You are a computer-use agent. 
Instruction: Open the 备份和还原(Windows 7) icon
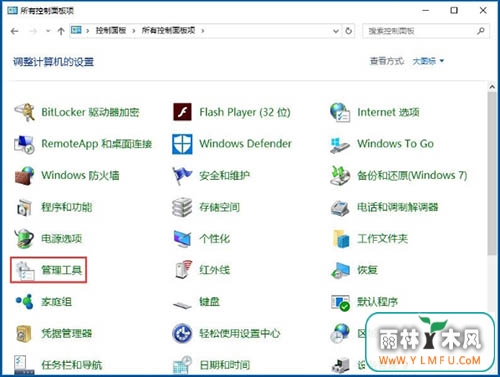tap(340, 175)
